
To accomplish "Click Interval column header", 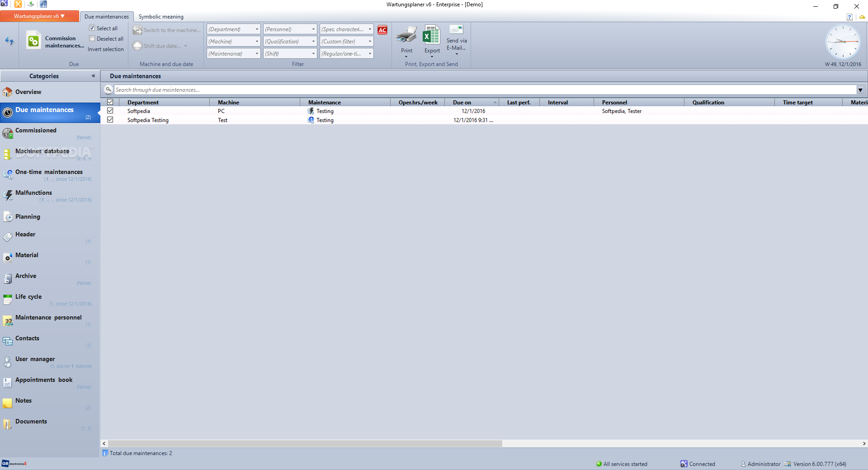I will point(566,103).
